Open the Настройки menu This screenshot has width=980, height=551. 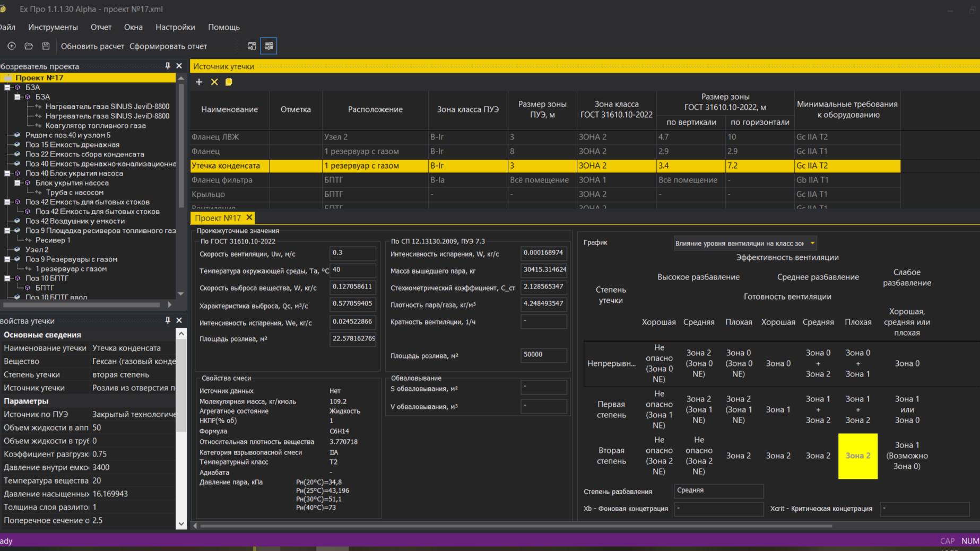click(x=175, y=27)
